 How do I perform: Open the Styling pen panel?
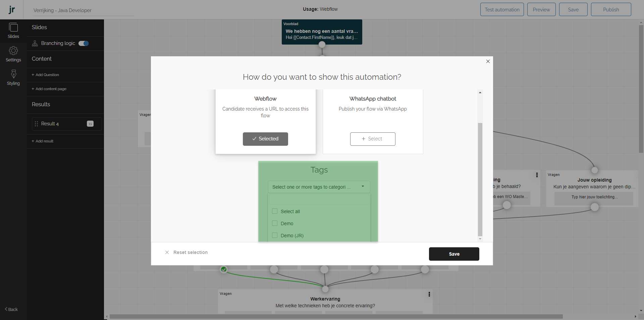(13, 78)
